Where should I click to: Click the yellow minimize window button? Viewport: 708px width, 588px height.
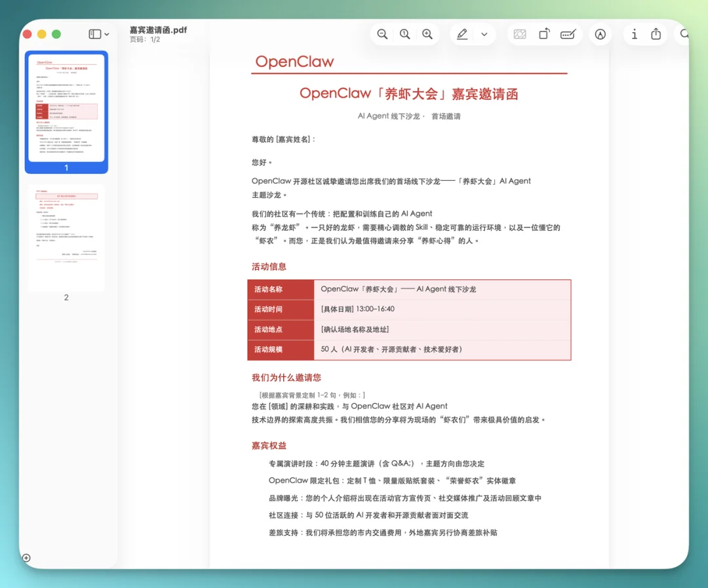42,34
